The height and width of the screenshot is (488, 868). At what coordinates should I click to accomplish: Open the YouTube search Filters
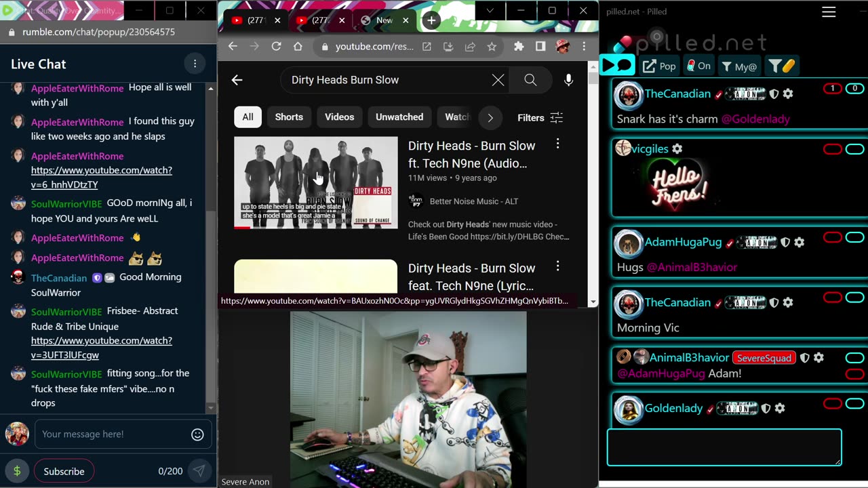540,118
